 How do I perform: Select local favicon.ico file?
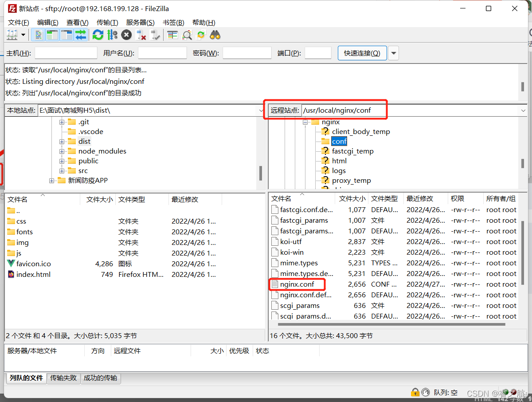click(x=34, y=264)
